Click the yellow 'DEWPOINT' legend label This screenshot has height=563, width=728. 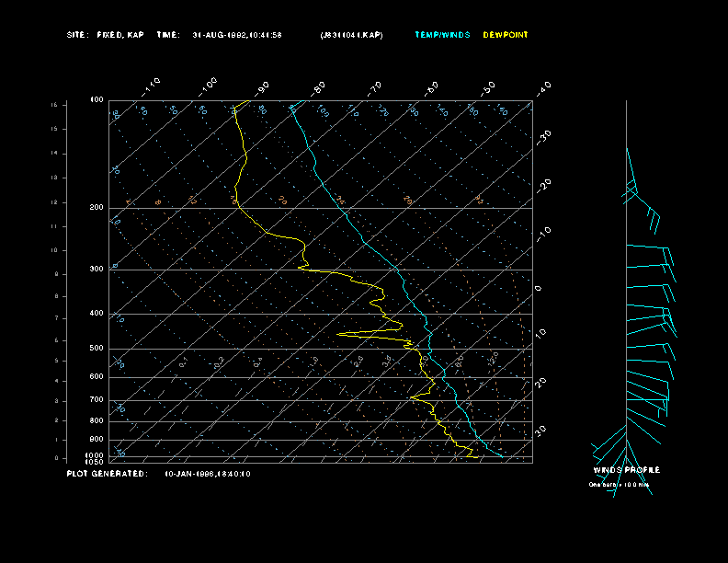pyautogui.click(x=506, y=35)
